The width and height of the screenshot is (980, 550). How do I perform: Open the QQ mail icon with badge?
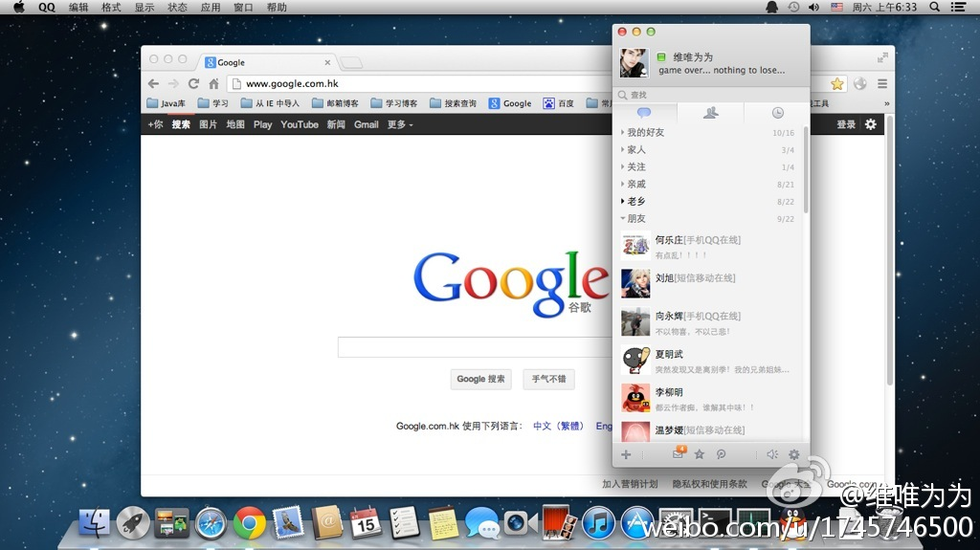(x=679, y=454)
